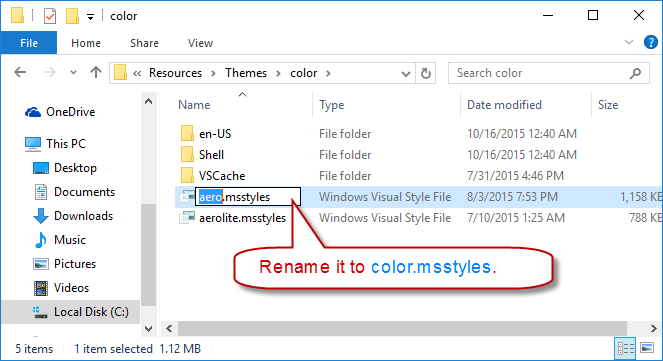663x361 pixels.
Task: Click the horizontal scrollbar right arrow
Action: pos(653,328)
